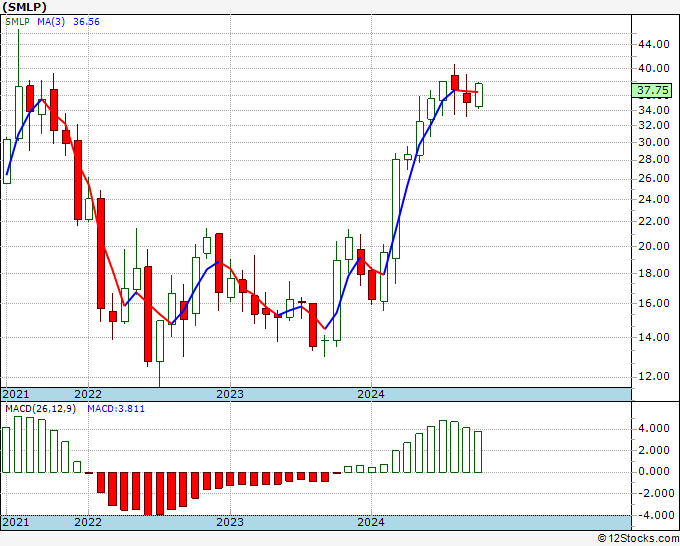The height and width of the screenshot is (546, 680).
Task: Click the SMLP legend label
Action: click(17, 22)
